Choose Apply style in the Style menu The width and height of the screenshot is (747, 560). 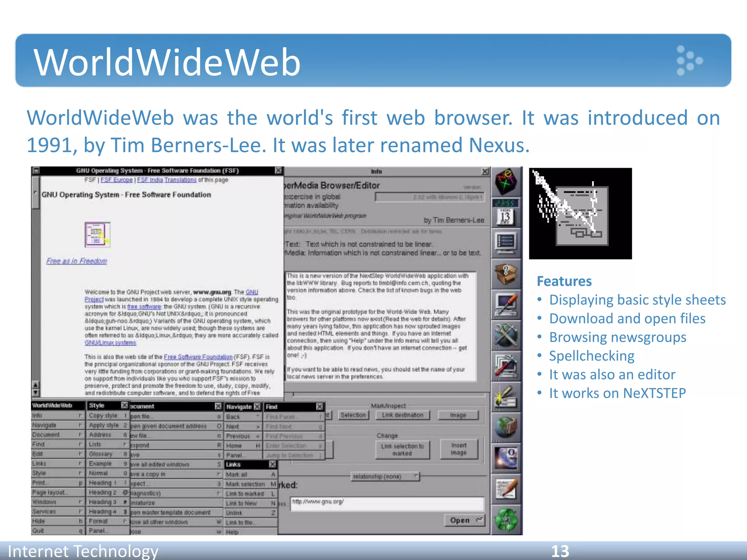coord(108,425)
